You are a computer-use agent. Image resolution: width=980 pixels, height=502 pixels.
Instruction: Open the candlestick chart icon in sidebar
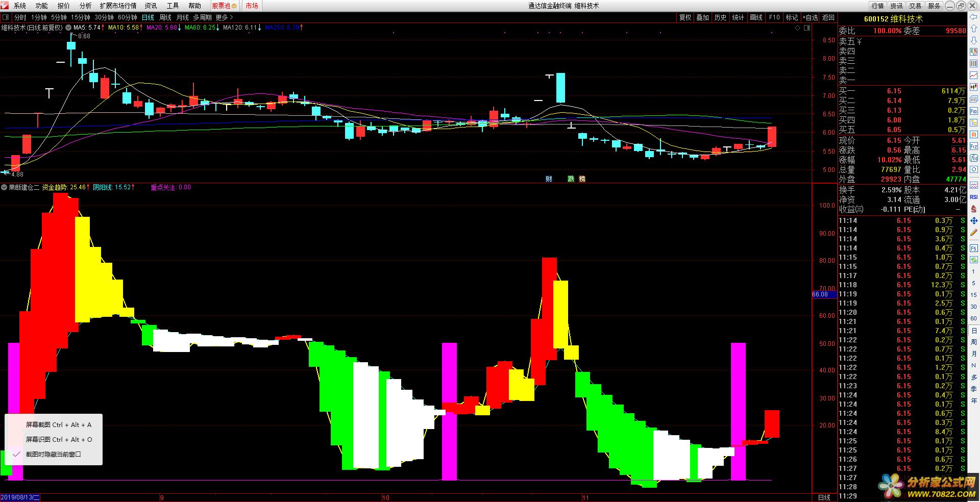tap(974, 87)
